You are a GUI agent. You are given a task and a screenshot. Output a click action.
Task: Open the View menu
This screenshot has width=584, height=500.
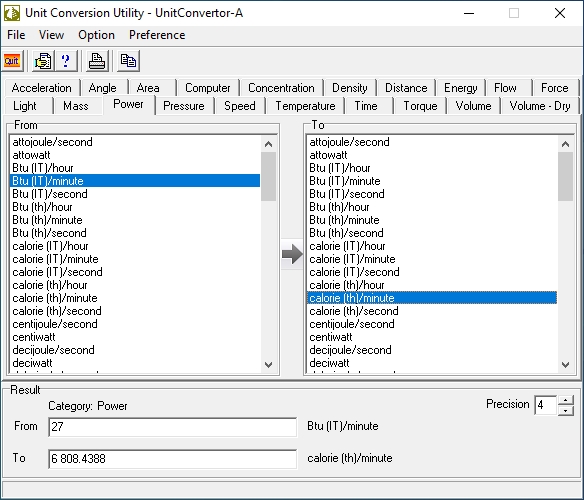(51, 35)
